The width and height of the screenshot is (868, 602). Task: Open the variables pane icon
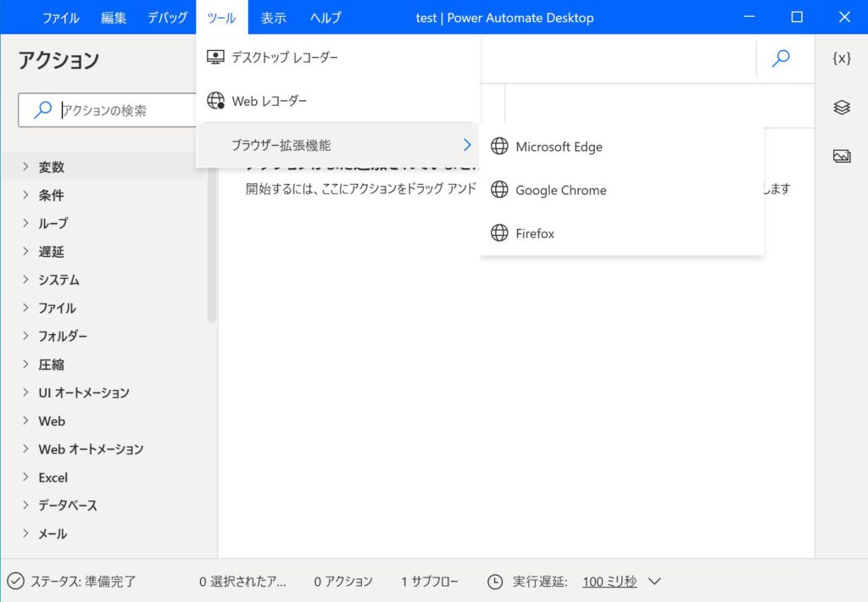tap(842, 59)
